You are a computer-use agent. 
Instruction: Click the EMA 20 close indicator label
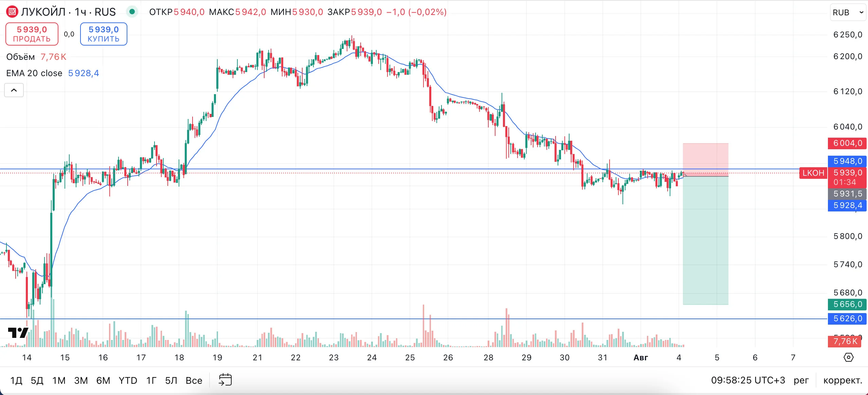click(34, 73)
